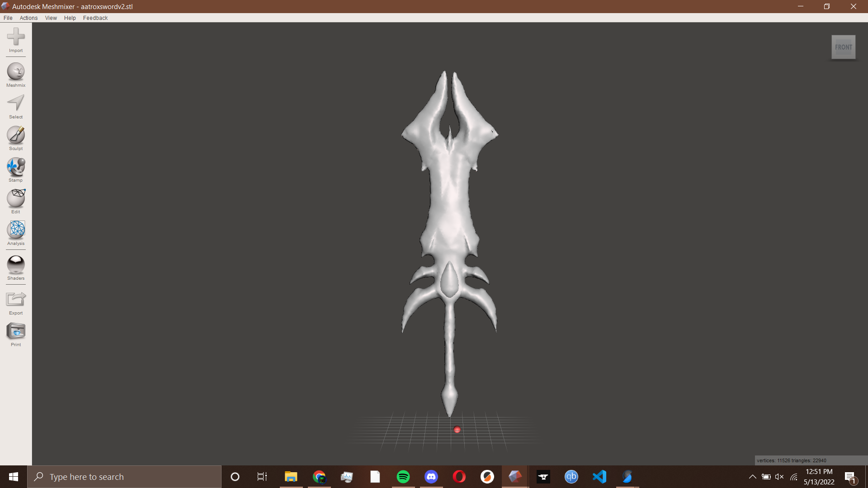Click the Windows Start button
The width and height of the screenshot is (868, 488).
[x=14, y=477]
